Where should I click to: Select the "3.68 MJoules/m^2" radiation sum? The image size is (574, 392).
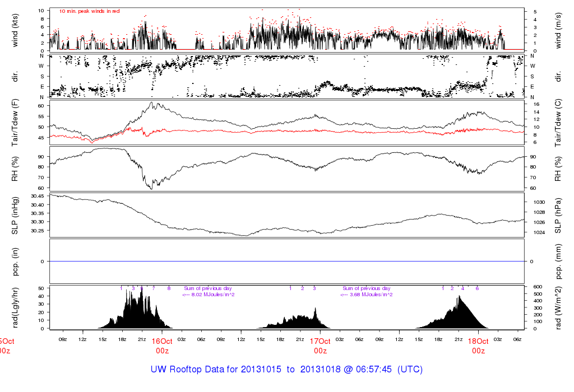371,295
